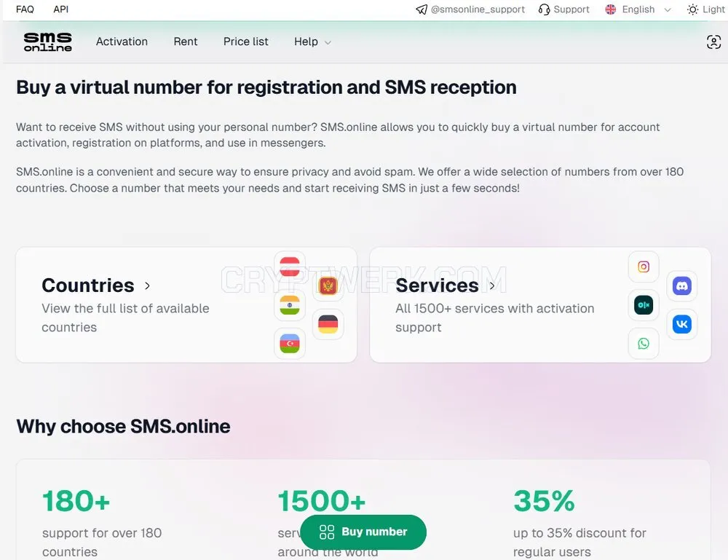Click the Support headset icon

tap(544, 9)
